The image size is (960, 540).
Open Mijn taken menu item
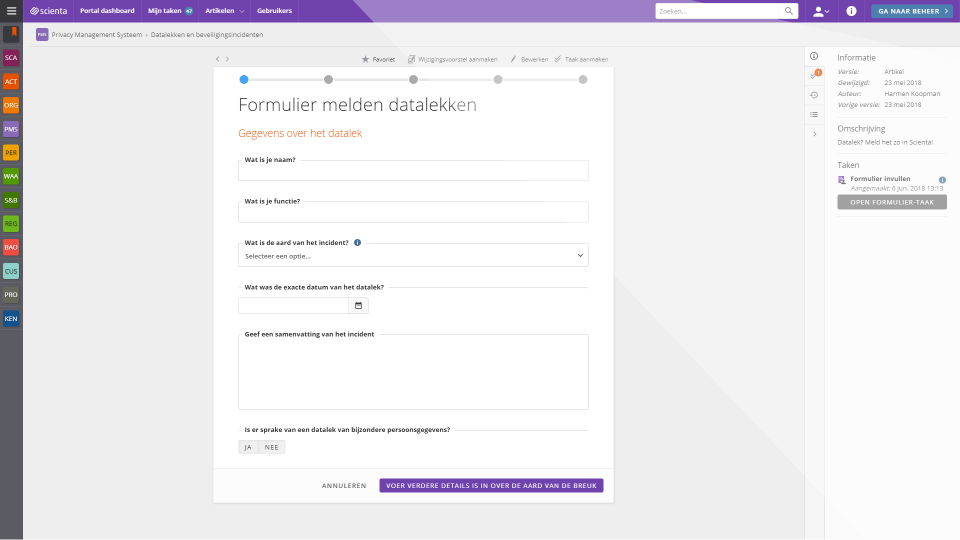[170, 11]
